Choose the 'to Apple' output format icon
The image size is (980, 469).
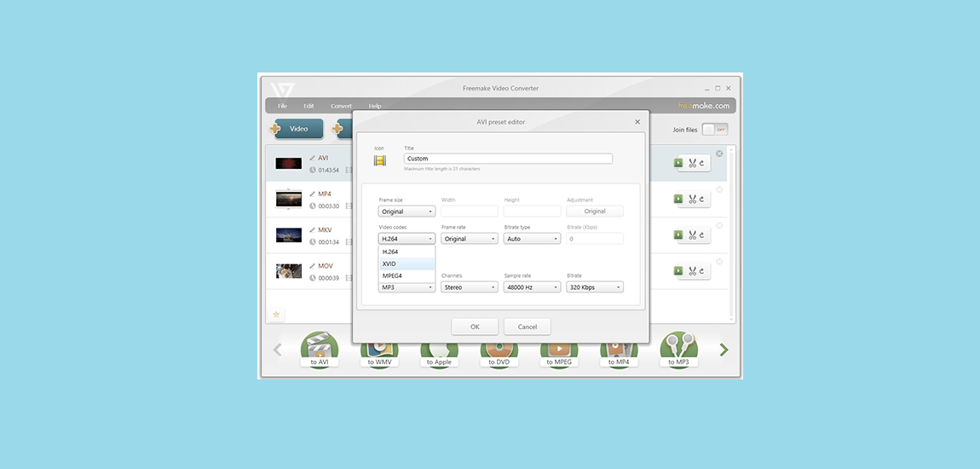pyautogui.click(x=440, y=356)
